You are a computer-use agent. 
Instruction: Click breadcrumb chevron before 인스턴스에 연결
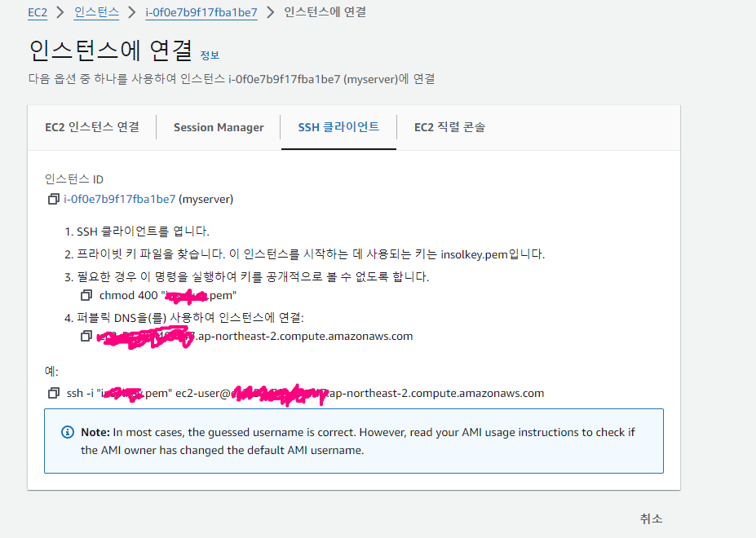pos(271,12)
